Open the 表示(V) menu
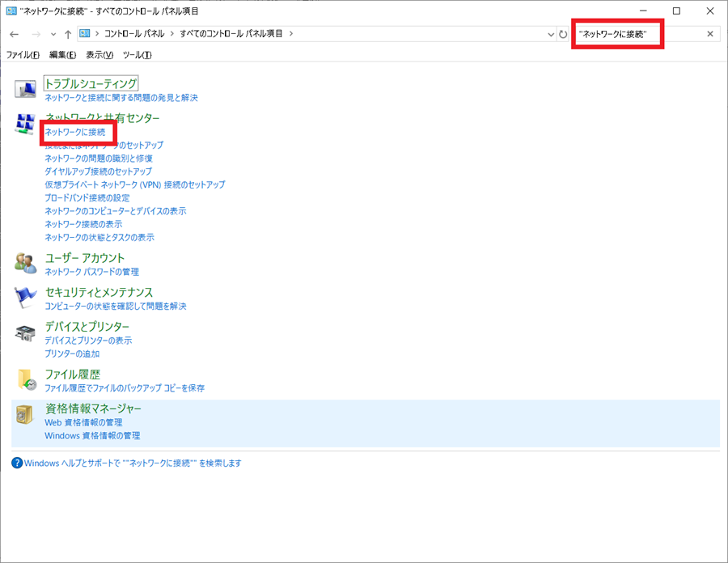This screenshot has height=563, width=728. 99,55
